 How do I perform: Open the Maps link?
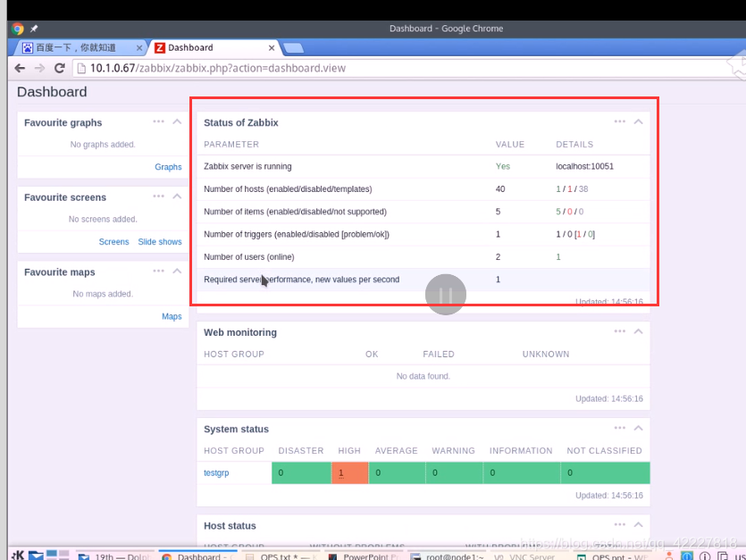172,316
